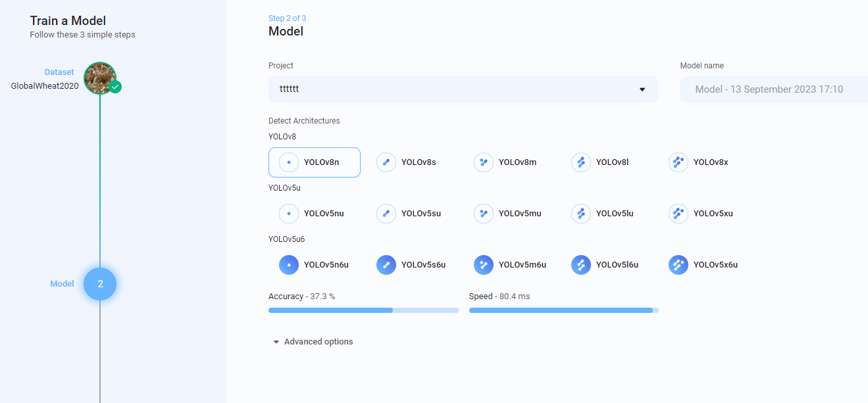
Task: Choose the YOLOv5s6u model icon
Action: coord(386,264)
